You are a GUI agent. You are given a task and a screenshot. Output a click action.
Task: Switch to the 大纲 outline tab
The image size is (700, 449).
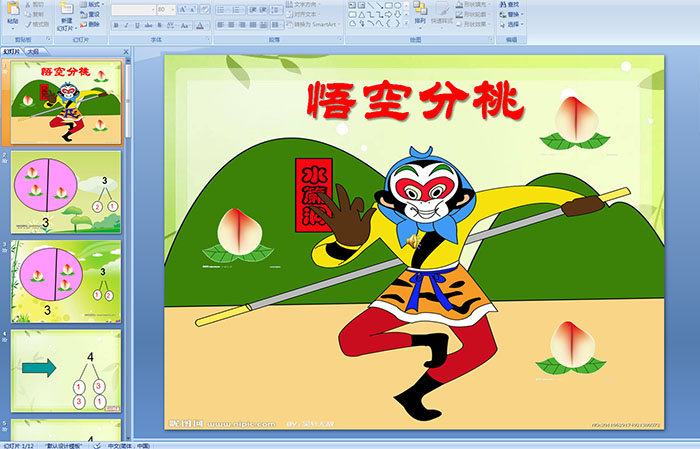[x=33, y=52]
